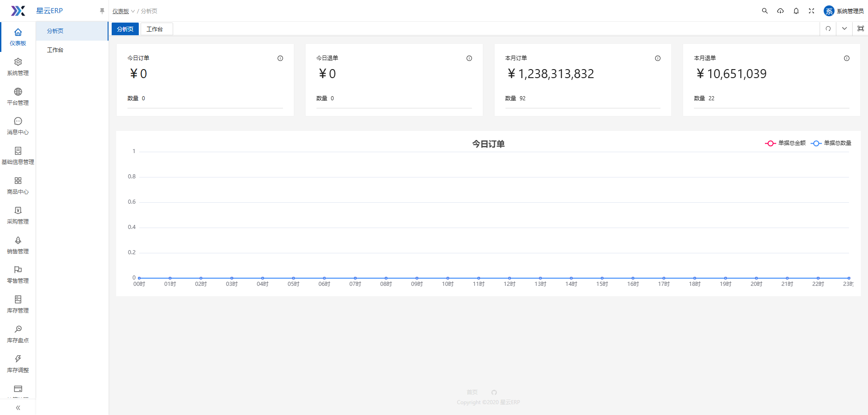Click the Copyright ©2020 星云ERP text
This screenshot has height=415, width=868.
point(488,402)
